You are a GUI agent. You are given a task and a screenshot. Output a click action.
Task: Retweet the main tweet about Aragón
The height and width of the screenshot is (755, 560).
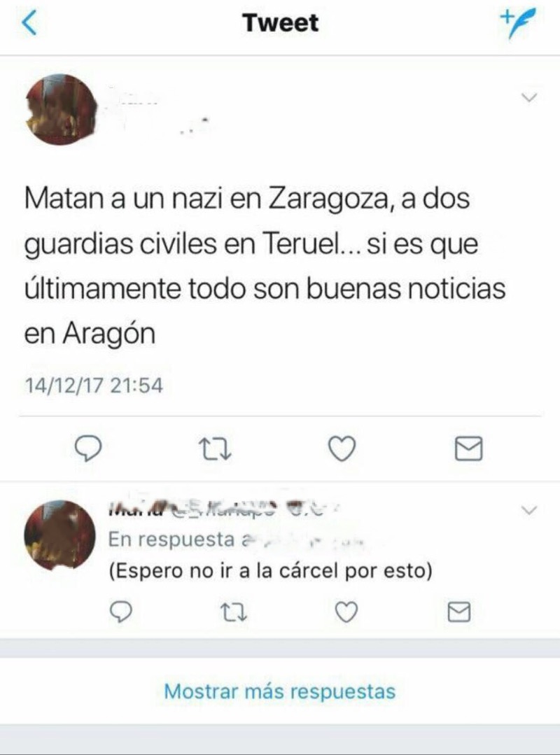(215, 449)
